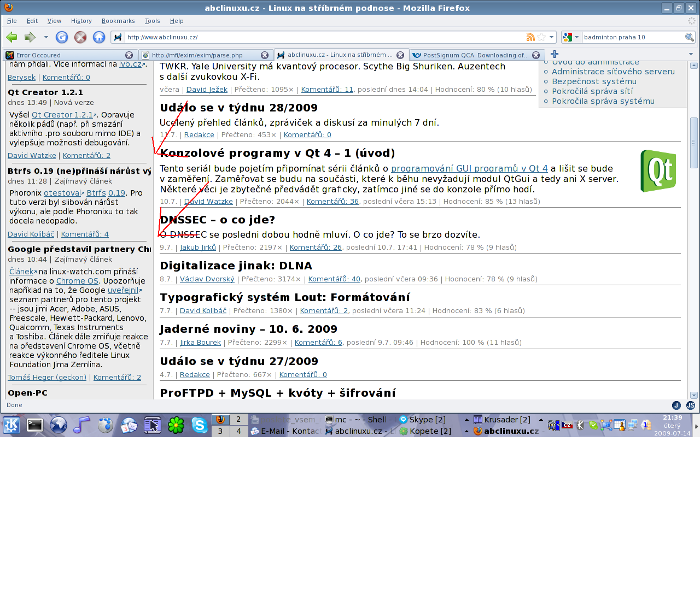Open the Bookmarks menu
Image resolution: width=700 pixels, height=612 pixels.
pyautogui.click(x=118, y=21)
